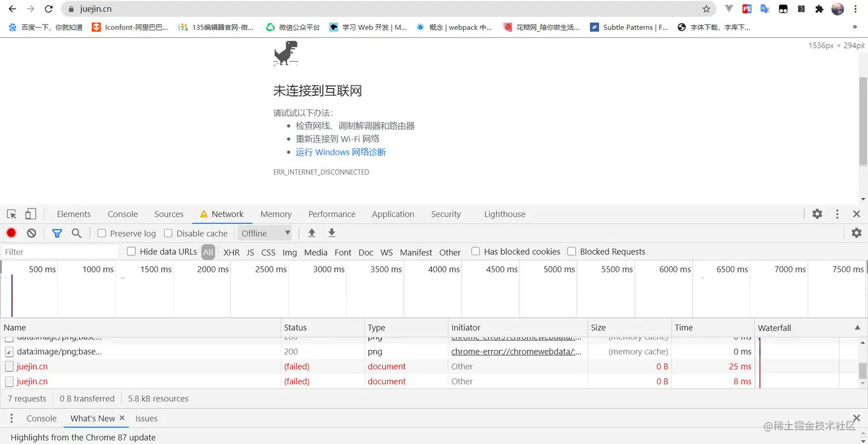Switch to the Sources tab
Viewport: 868px width, 444px height.
point(169,214)
